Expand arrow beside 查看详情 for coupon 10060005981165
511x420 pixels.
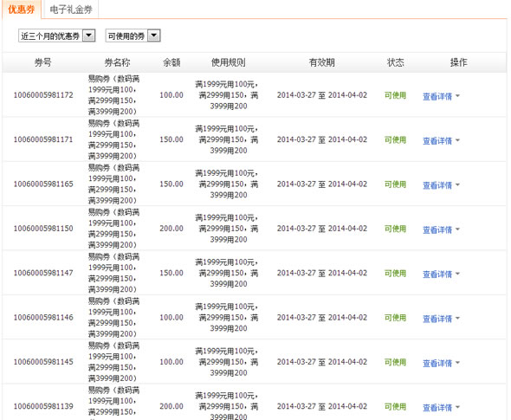(457, 184)
